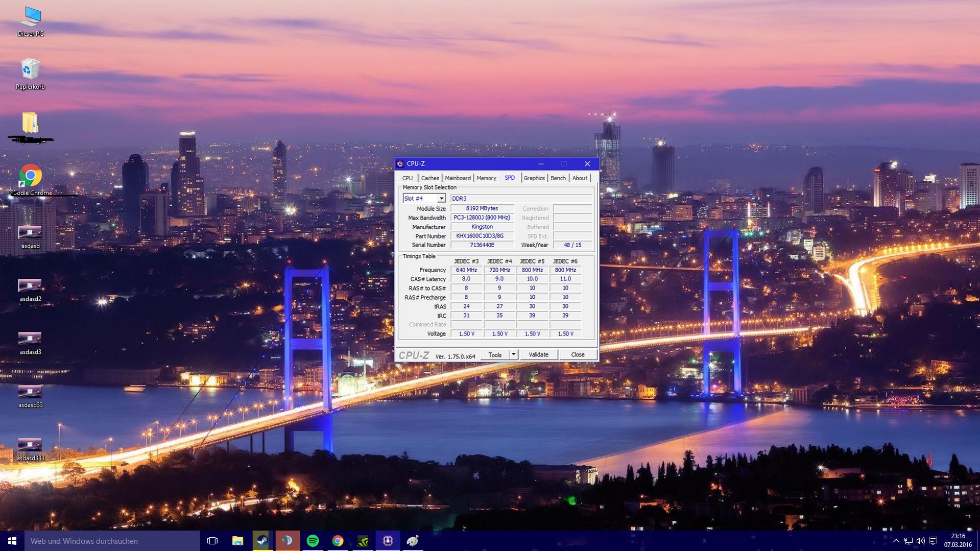
Task: Open the Windows Start menu
Action: pos(12,541)
